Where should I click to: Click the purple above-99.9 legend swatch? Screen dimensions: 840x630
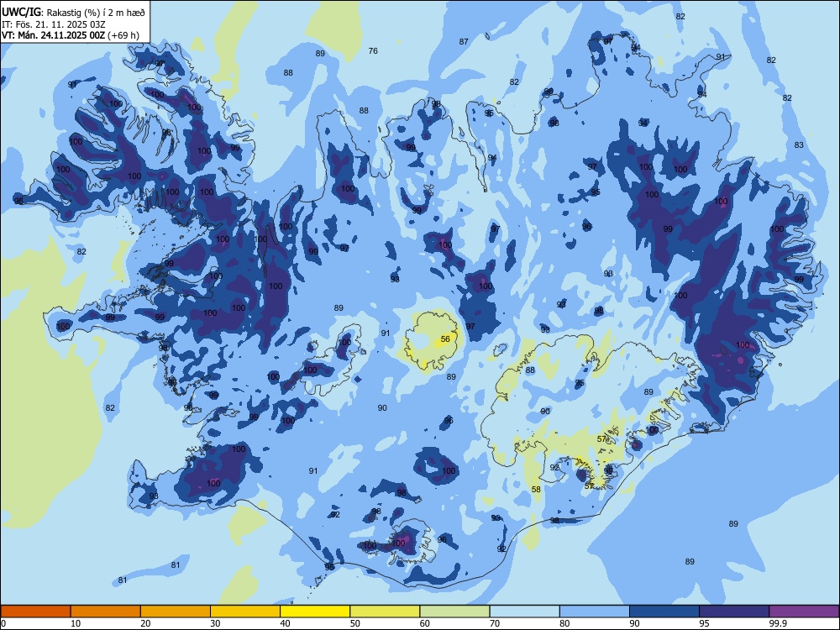click(x=804, y=612)
